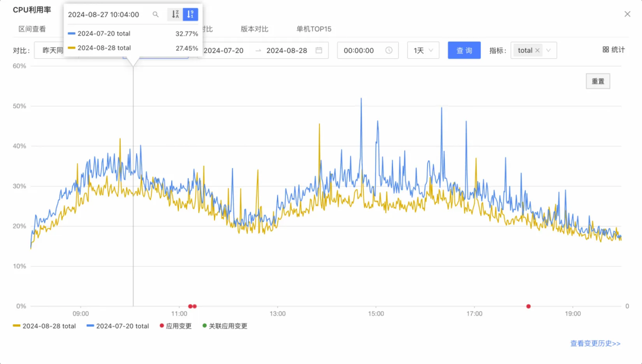The image size is (642, 364).
Task: Reset the chart with 重置
Action: click(x=598, y=81)
